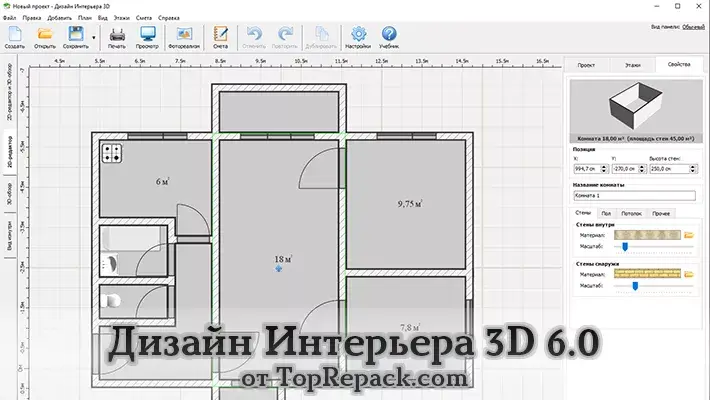This screenshot has width=710, height=400.
Task: Select the kitchen door arc
Action: [193, 220]
